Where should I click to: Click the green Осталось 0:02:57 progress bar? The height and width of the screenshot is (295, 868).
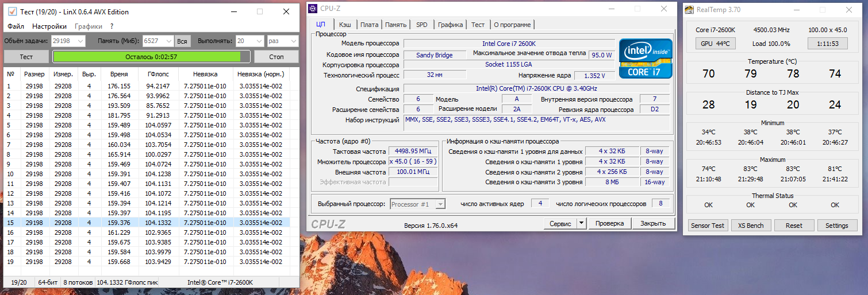pos(151,57)
